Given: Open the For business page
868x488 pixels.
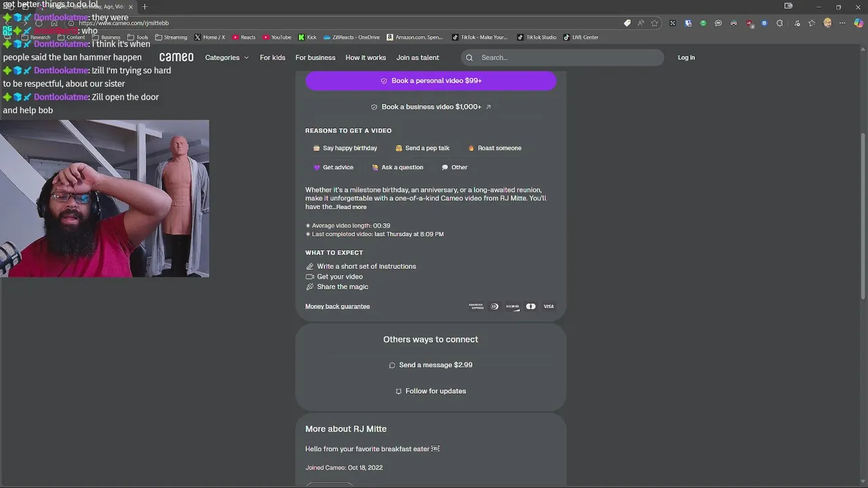Looking at the screenshot, I should tap(315, 58).
